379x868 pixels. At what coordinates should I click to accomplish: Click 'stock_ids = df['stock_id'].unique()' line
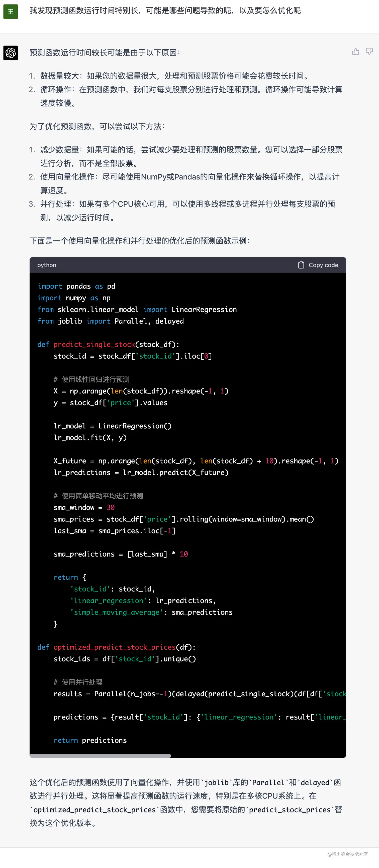(x=125, y=659)
